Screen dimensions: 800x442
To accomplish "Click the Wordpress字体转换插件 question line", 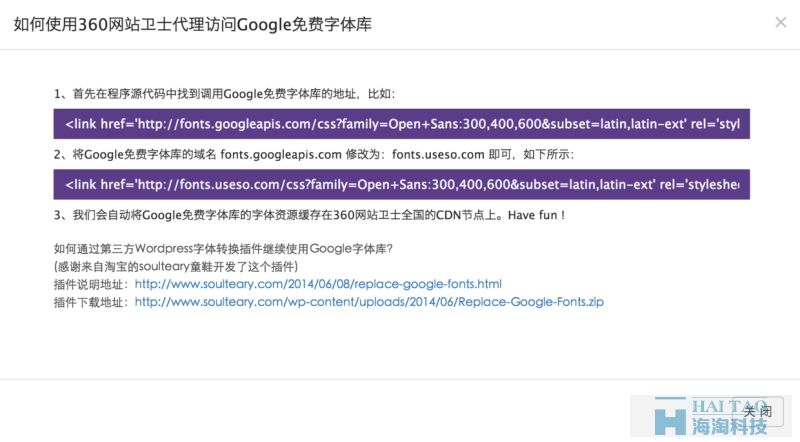I will 223,249.
